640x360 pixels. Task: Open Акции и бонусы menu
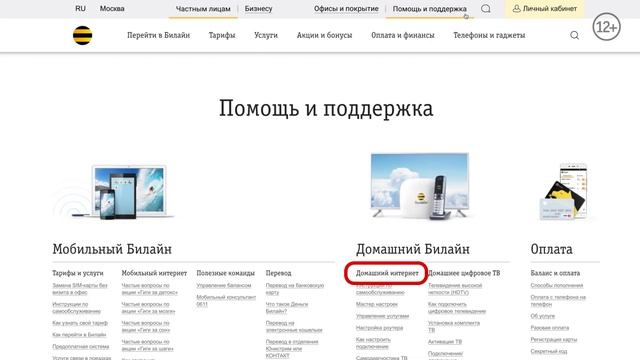pyautogui.click(x=324, y=36)
